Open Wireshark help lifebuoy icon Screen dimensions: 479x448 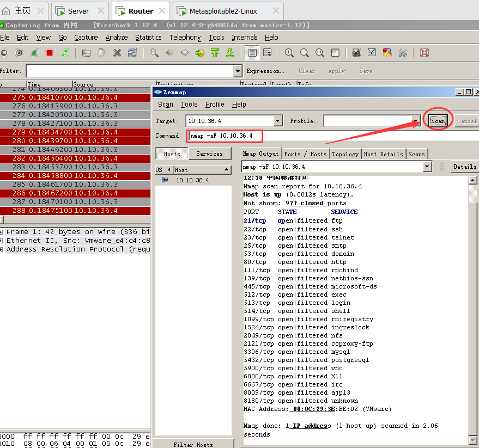[425, 53]
